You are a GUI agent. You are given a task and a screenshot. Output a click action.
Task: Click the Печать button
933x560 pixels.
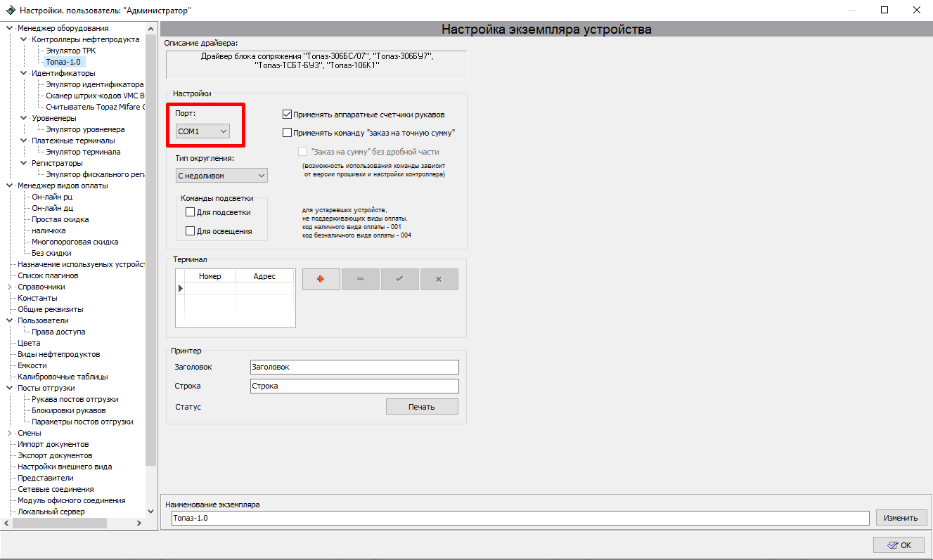(422, 407)
